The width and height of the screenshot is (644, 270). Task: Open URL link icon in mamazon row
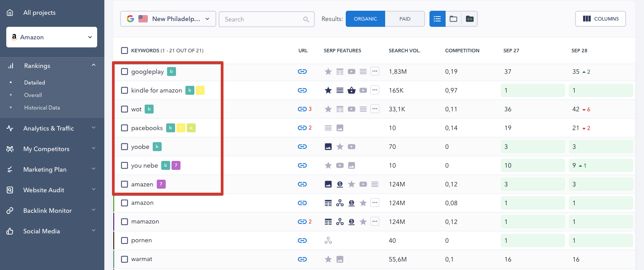point(302,222)
